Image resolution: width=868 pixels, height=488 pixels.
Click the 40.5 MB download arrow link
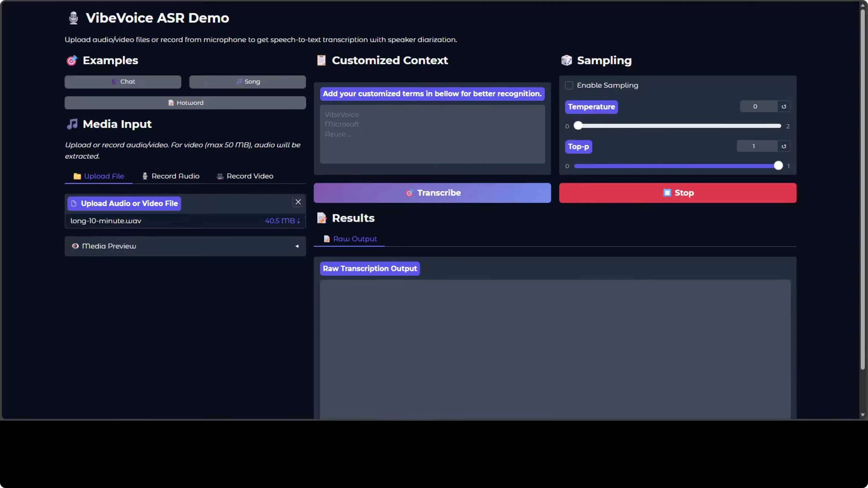[x=282, y=221]
